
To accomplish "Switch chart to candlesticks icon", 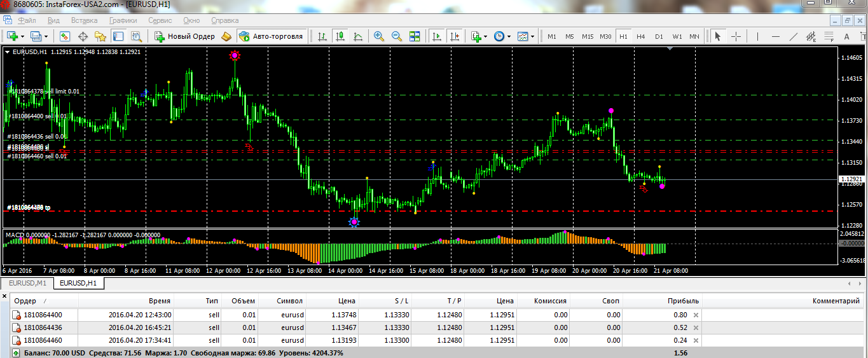I will click(341, 36).
